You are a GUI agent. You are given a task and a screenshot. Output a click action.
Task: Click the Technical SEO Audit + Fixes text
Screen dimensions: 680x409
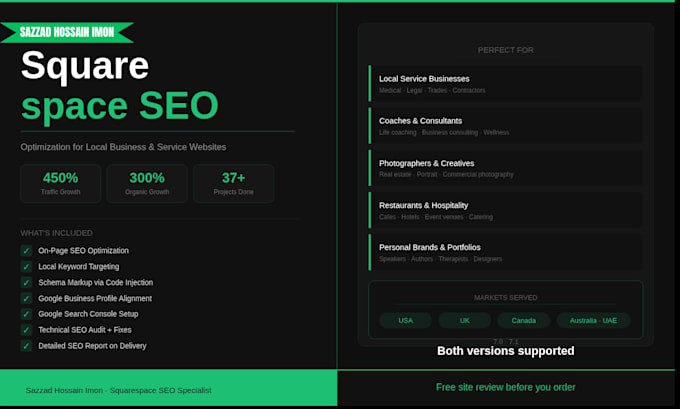point(85,330)
